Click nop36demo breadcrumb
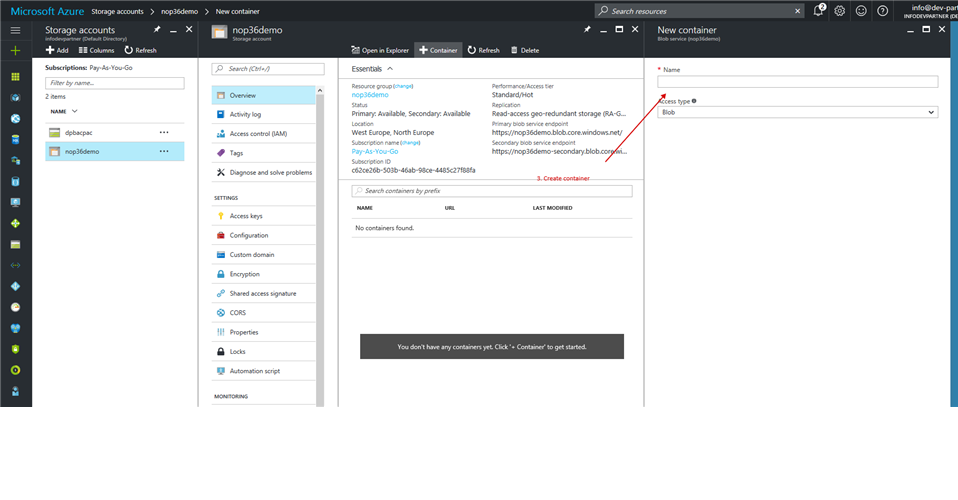958x500 pixels. 180,11
